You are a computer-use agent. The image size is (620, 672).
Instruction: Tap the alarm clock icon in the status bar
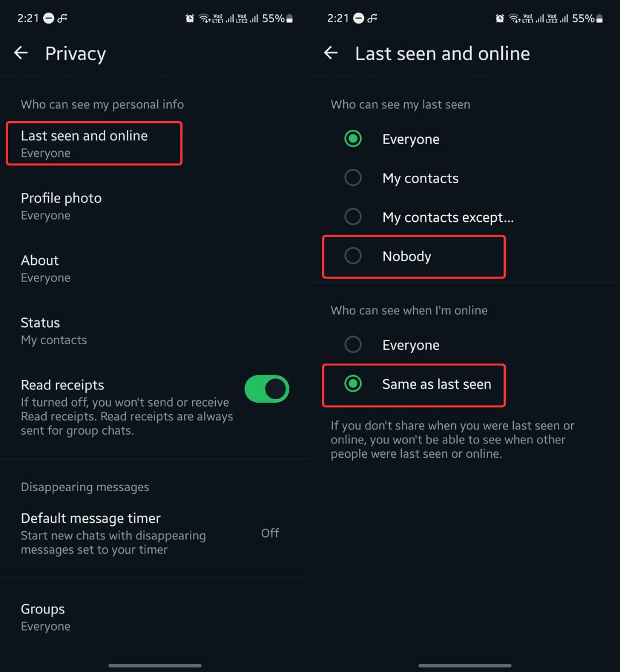click(189, 18)
